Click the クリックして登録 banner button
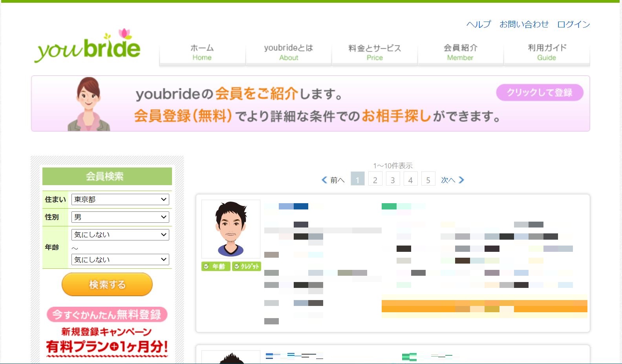This screenshot has width=622, height=364. [540, 93]
